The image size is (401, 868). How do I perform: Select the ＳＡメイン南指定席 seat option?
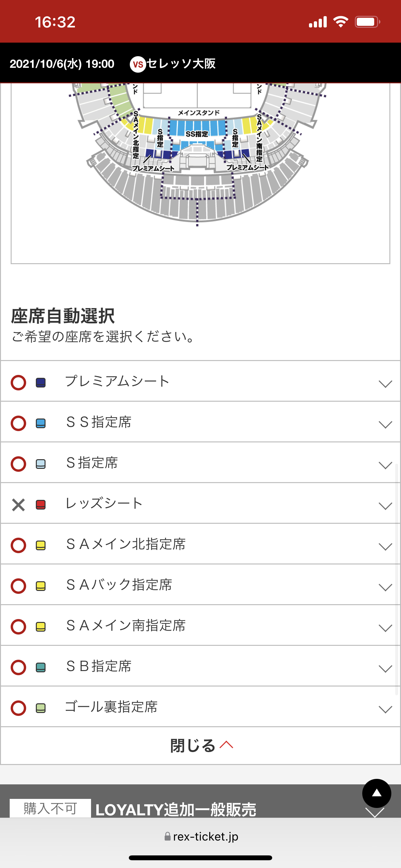[x=126, y=626]
